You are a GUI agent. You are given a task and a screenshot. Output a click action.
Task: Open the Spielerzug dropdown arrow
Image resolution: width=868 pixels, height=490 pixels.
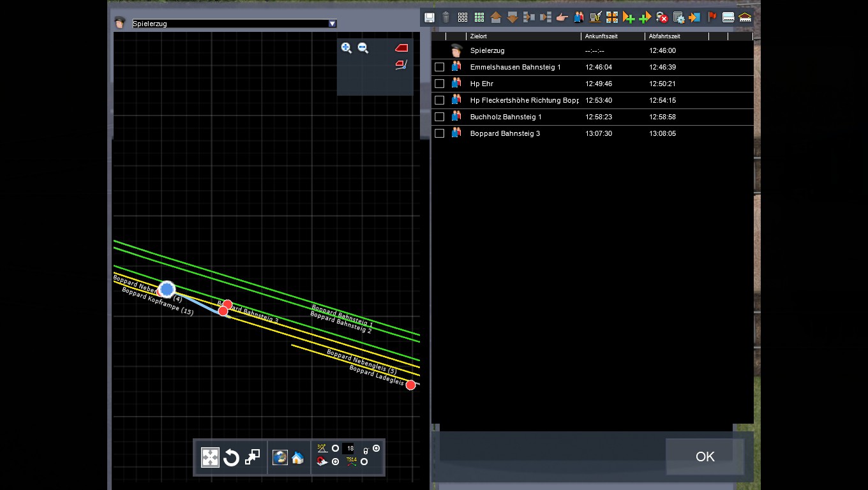(332, 24)
